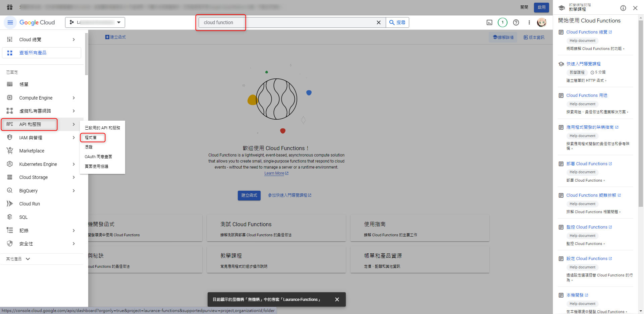
Task: Select OAuth 同意畫面 submenu item
Action: point(98,156)
